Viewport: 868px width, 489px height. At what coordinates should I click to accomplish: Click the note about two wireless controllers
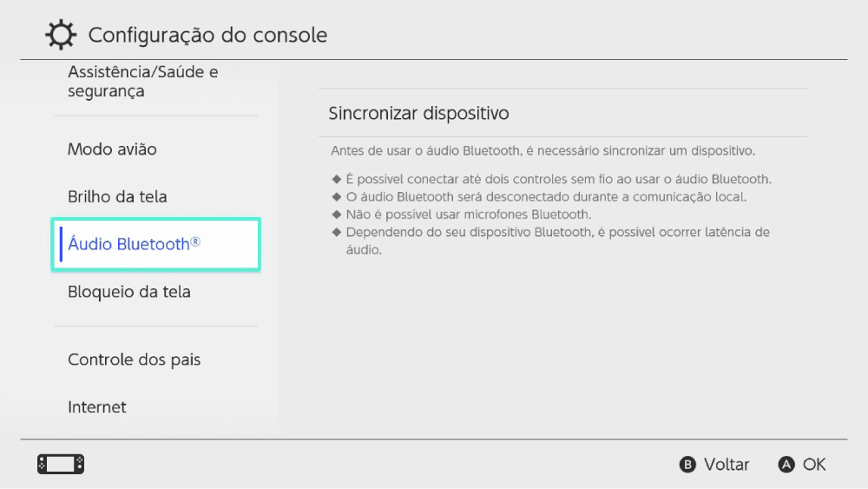pyautogui.click(x=558, y=180)
